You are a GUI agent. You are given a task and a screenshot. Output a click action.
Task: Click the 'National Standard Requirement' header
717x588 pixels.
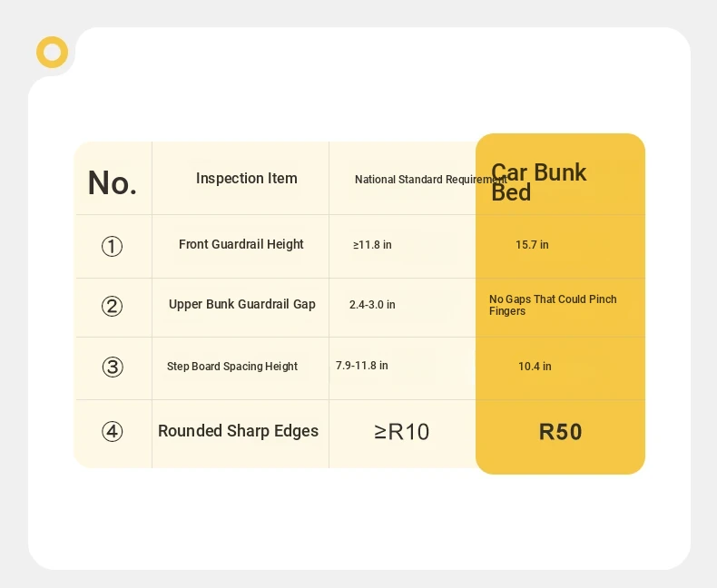pos(431,180)
